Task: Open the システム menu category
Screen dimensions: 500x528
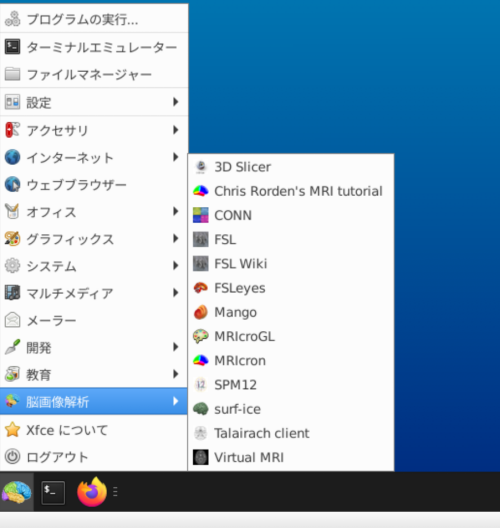Action: 94,266
